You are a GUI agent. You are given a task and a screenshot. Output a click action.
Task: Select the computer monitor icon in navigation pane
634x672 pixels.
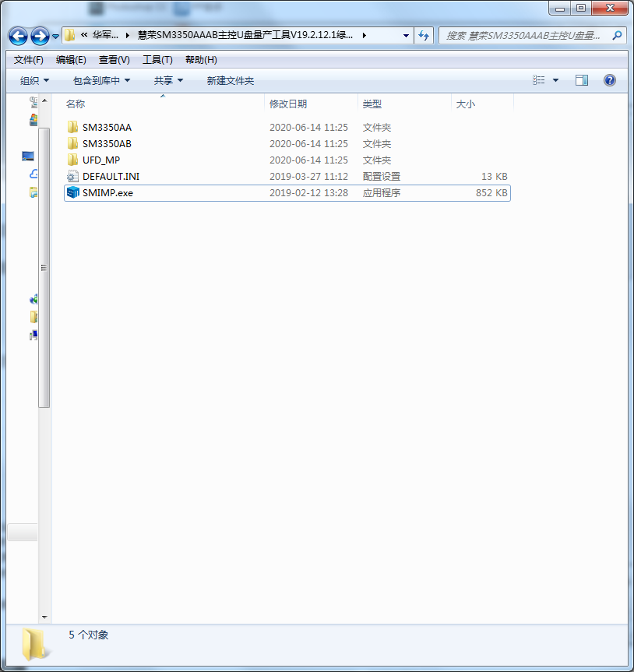point(28,157)
